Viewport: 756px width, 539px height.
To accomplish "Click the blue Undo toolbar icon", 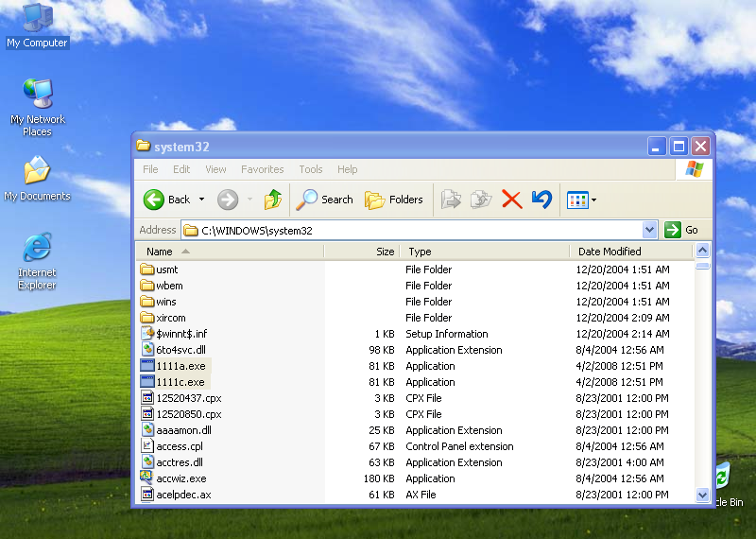I will tap(541, 200).
